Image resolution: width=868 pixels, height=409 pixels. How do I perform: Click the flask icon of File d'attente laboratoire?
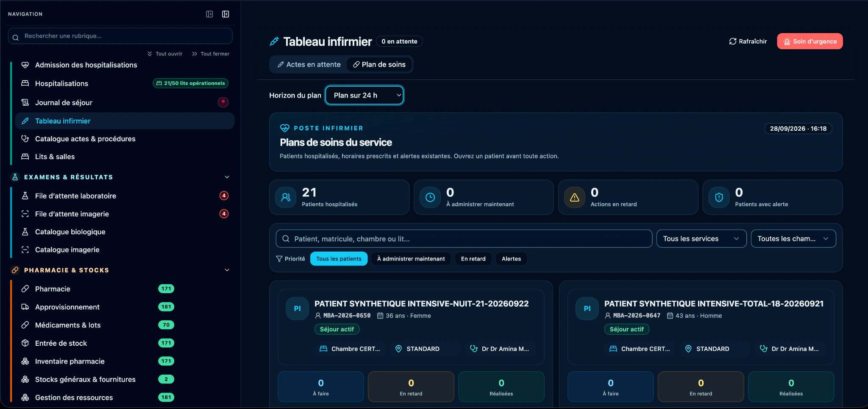pyautogui.click(x=25, y=196)
